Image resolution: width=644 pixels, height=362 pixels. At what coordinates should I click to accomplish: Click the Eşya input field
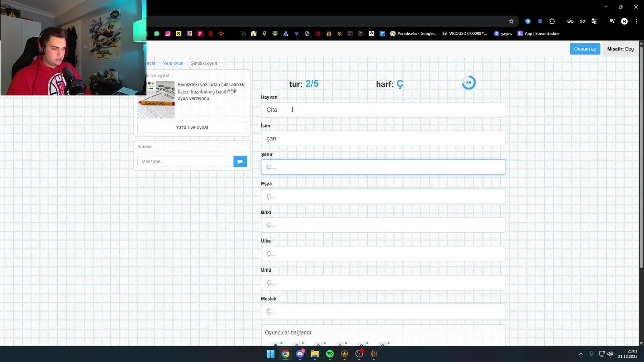click(383, 196)
